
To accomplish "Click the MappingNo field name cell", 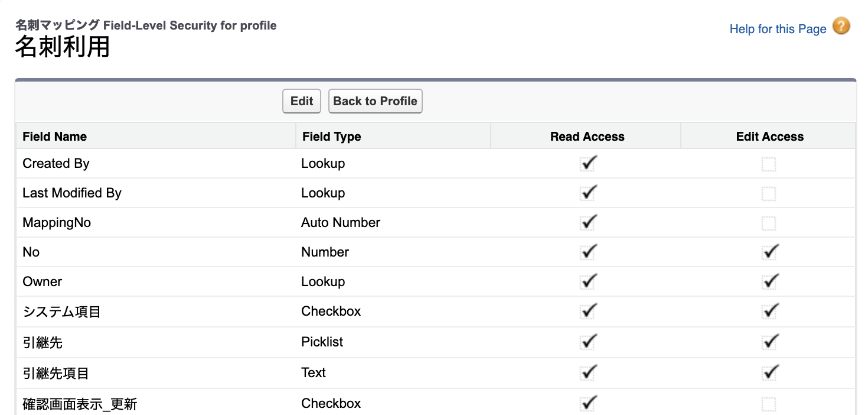I will pos(57,223).
